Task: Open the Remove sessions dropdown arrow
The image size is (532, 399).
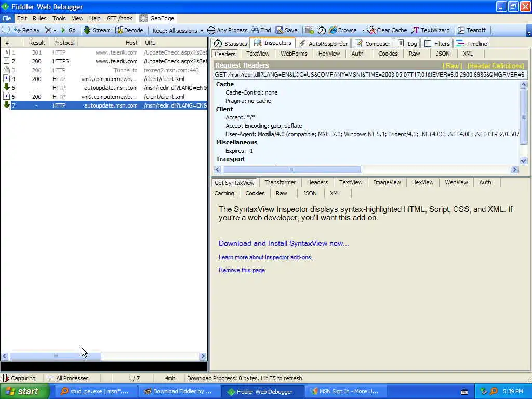Action: tap(55, 30)
